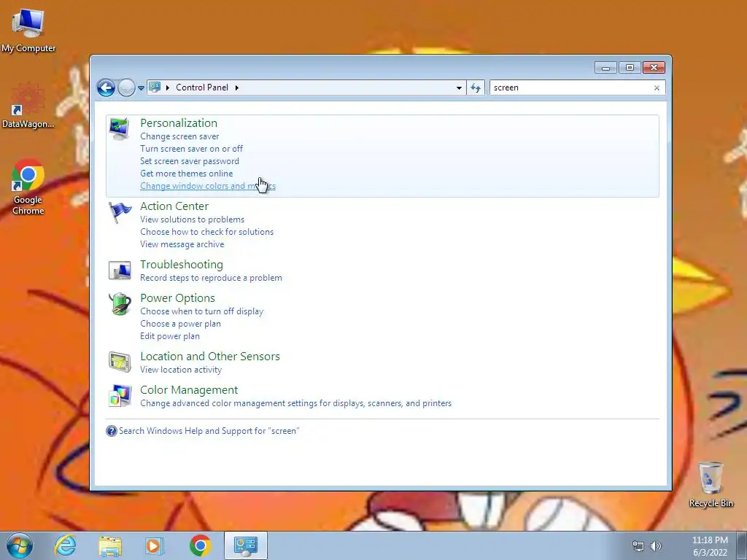Open the volume speaker tray icon
747x560 pixels.
tap(656, 546)
